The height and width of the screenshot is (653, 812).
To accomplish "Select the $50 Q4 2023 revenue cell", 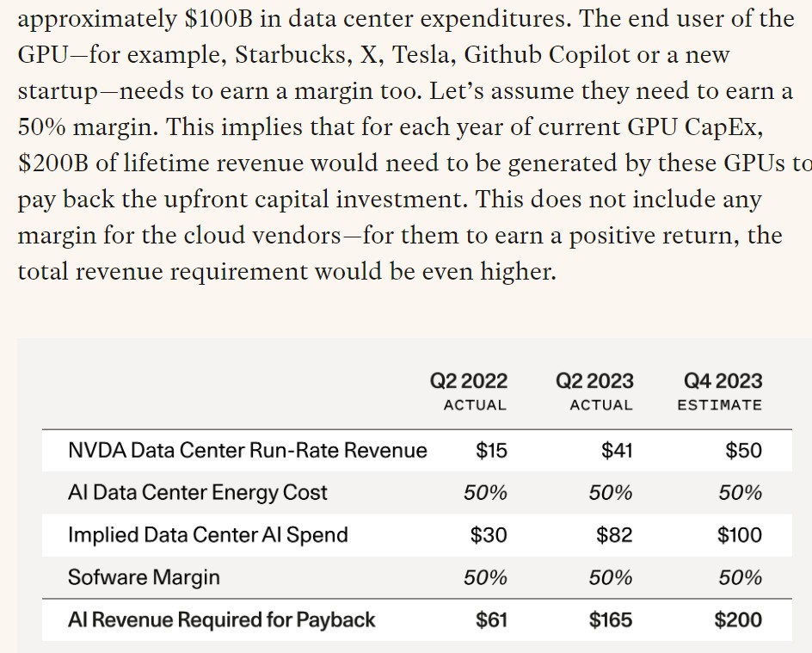I will click(743, 450).
